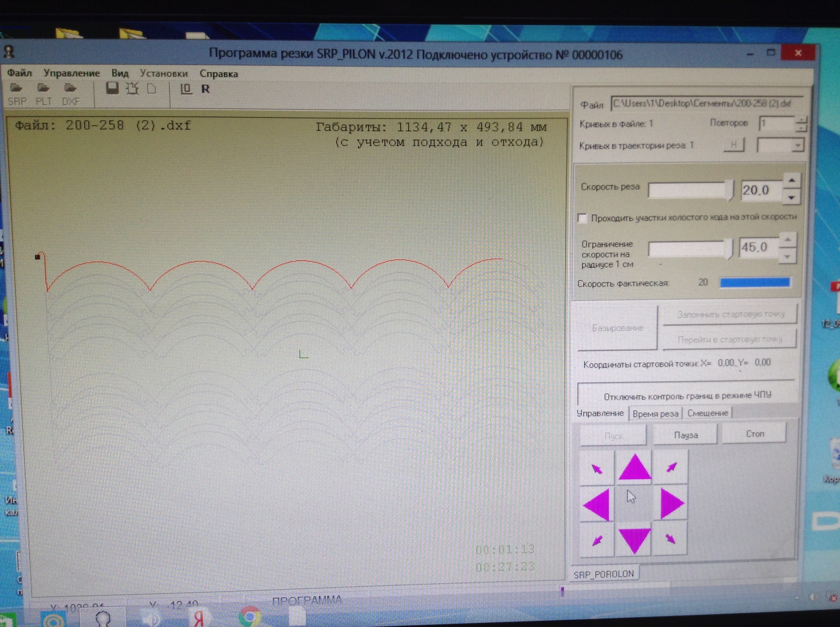Enable idle-run sections at this speed checkbox

pos(582,219)
